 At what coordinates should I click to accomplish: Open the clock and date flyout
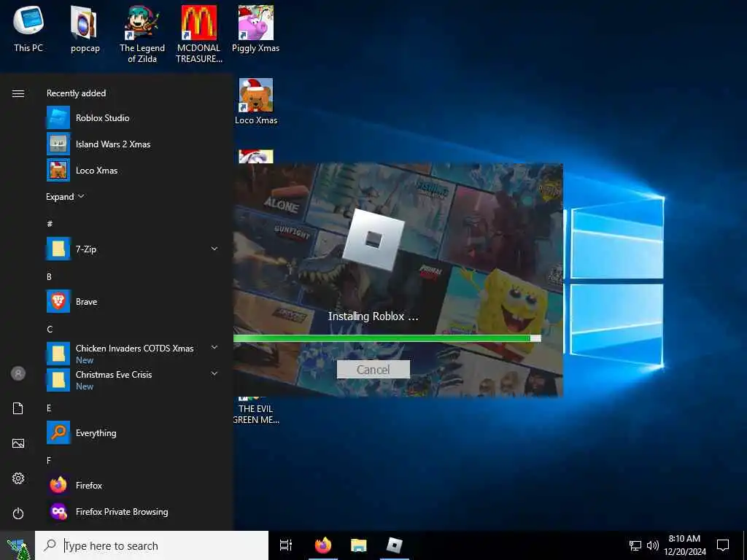[x=684, y=545]
